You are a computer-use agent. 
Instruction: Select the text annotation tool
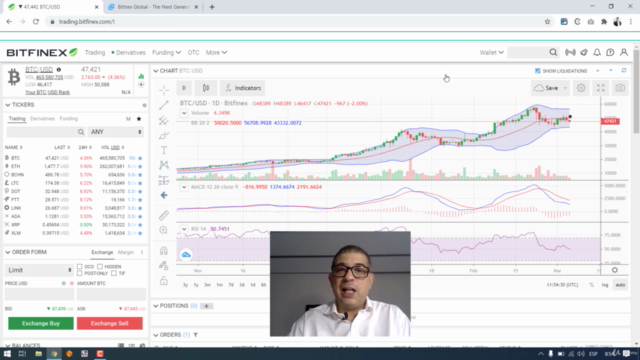tap(164, 150)
